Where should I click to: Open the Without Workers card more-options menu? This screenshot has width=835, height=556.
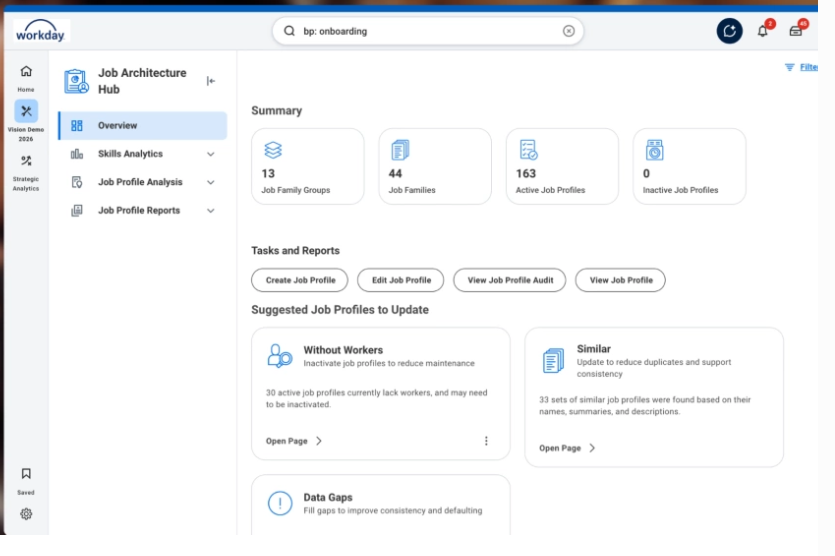(x=486, y=441)
